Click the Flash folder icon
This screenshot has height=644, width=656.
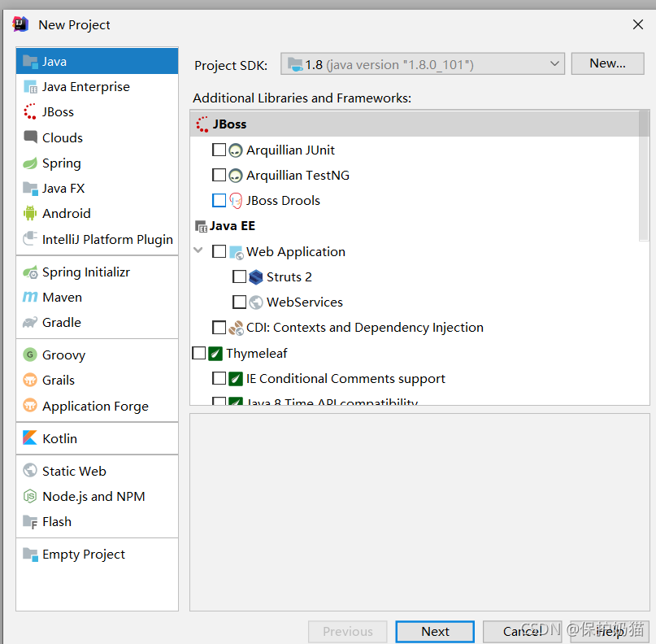30,522
